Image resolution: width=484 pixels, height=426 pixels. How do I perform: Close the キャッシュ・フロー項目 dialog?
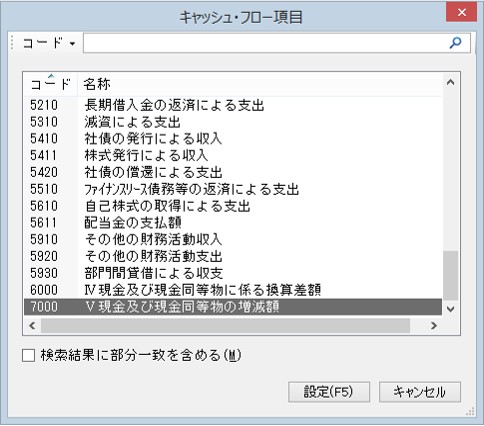click(x=462, y=13)
